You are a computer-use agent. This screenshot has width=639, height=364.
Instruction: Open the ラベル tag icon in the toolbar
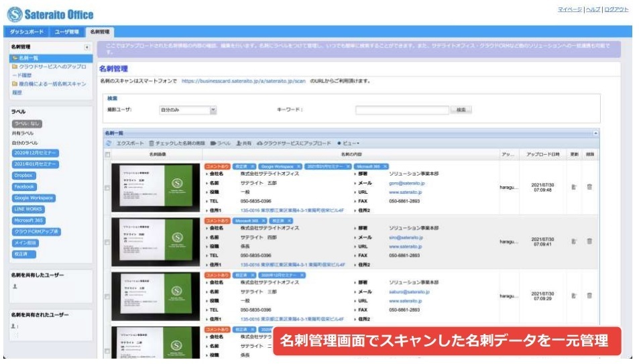tap(214, 143)
